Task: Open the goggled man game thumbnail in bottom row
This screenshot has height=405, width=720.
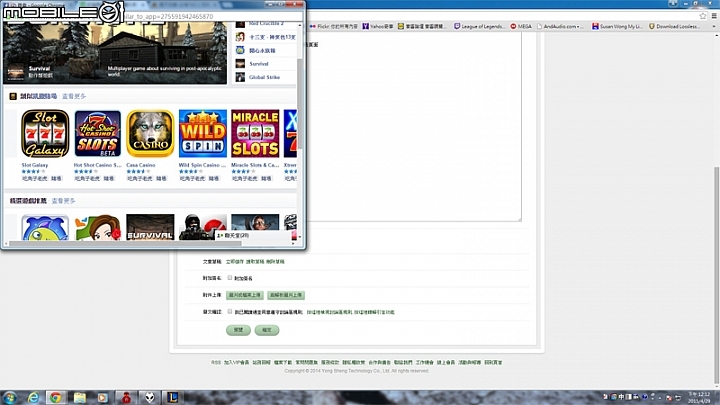Action: point(255,222)
